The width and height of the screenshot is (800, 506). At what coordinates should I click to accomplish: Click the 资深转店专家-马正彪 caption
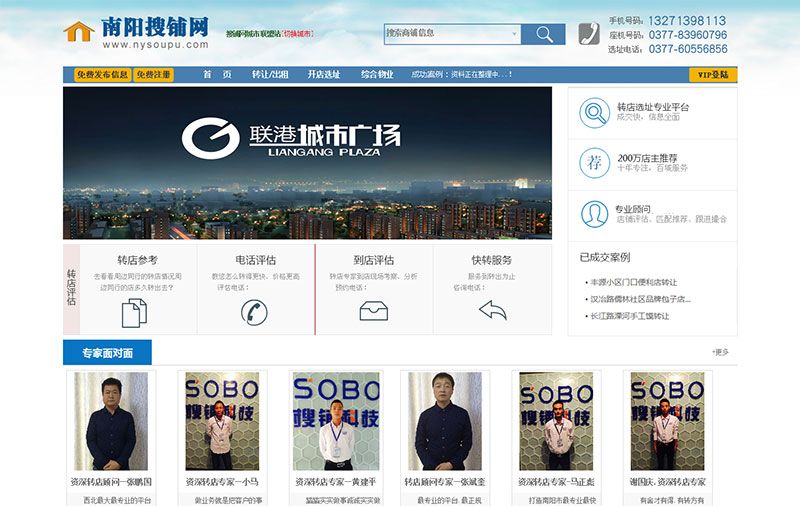tap(556, 482)
